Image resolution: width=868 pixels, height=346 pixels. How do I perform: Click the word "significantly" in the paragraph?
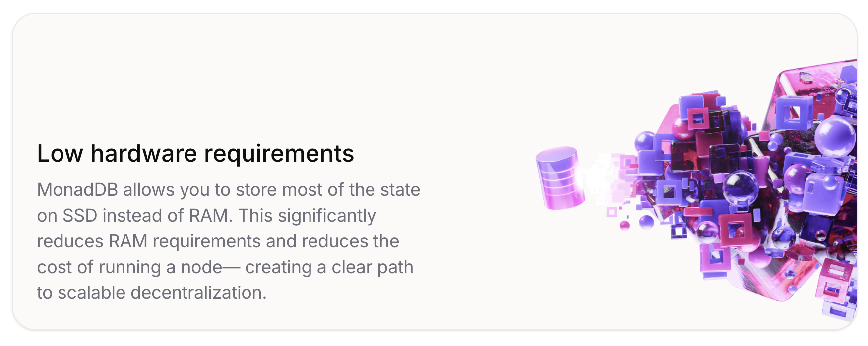pos(327,216)
